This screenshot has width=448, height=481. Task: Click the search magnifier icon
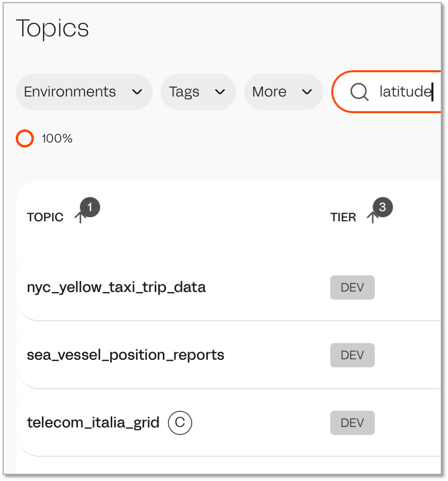(359, 92)
